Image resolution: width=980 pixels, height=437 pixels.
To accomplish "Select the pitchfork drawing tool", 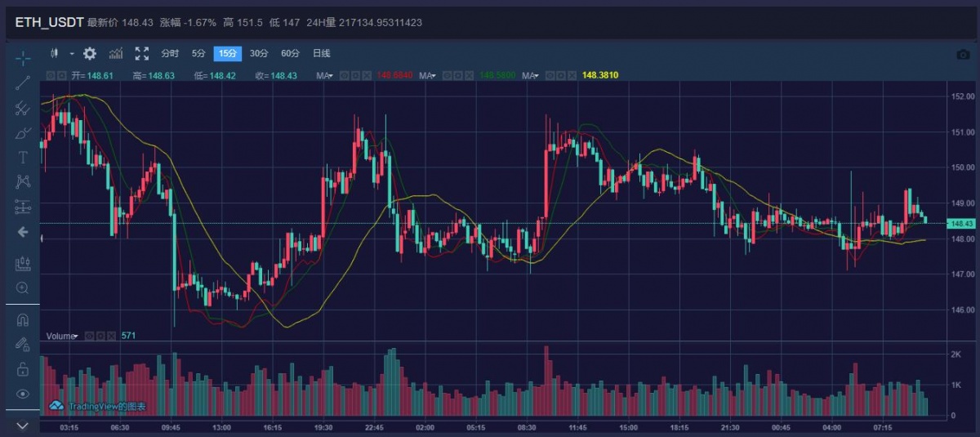I will tap(23, 107).
